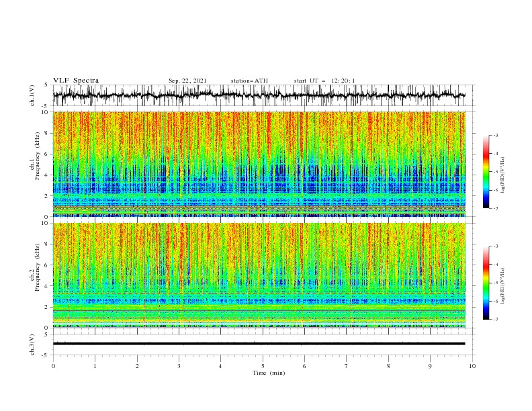The height and width of the screenshot is (411, 532).
Task: Click the ch.2 color bar "log(PSD)" label
Action: [502, 286]
